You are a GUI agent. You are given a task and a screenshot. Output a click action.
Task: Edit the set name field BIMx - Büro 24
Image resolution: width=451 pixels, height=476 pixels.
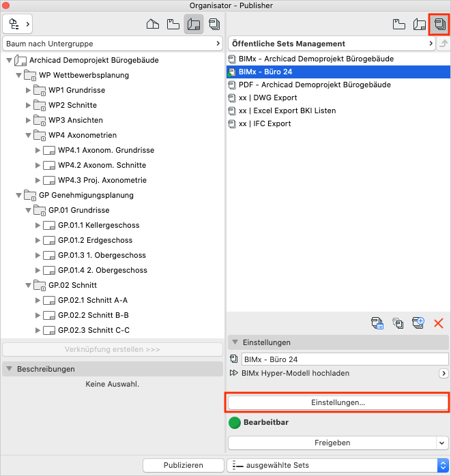(x=345, y=359)
